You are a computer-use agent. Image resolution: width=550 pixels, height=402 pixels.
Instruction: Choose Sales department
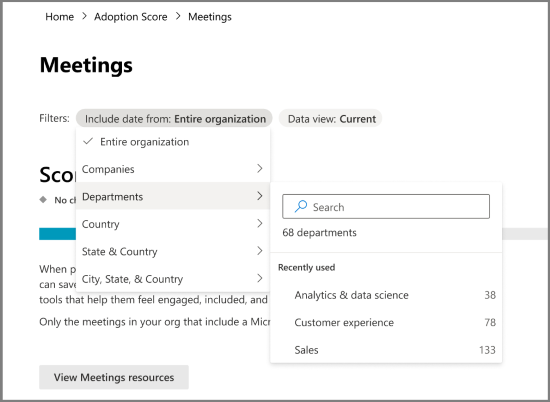pyautogui.click(x=386, y=350)
